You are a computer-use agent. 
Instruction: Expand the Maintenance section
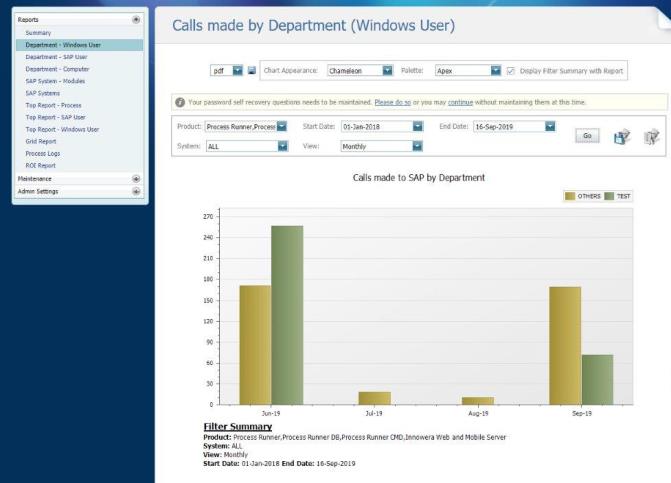[136, 179]
